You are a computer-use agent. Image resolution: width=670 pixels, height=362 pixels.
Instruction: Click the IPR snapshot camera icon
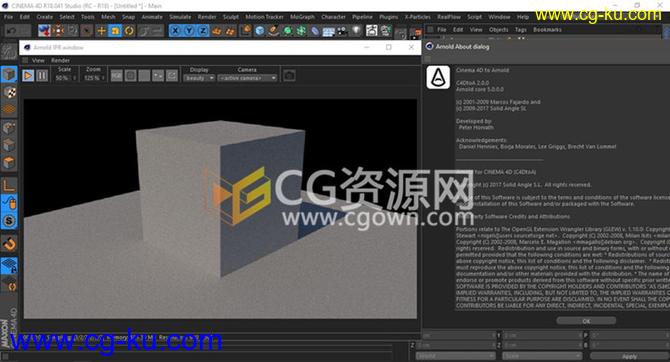tap(289, 76)
